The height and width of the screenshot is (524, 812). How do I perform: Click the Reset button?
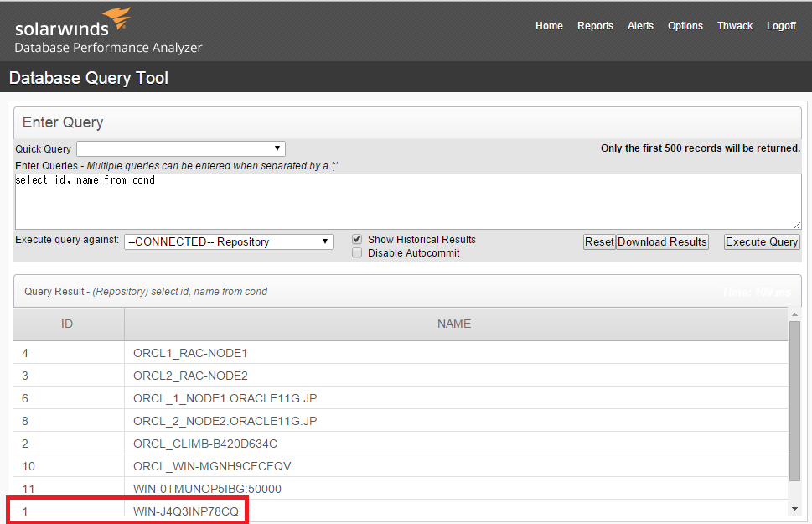(x=599, y=242)
